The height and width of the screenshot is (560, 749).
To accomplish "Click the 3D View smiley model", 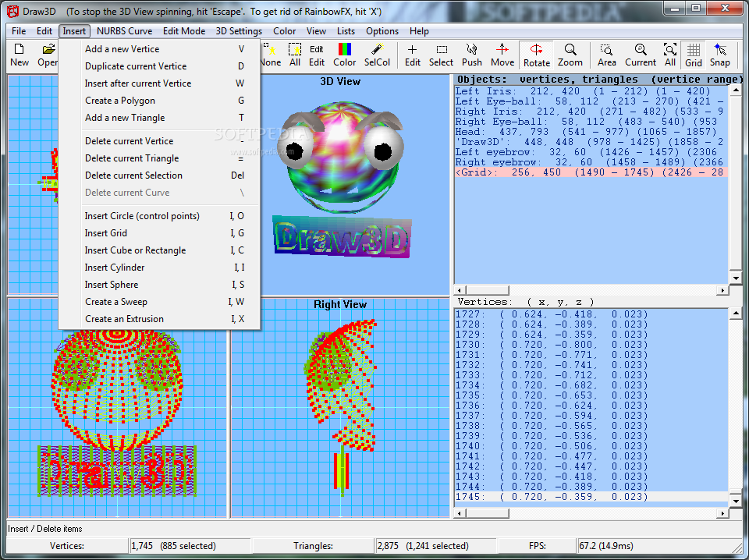I will point(341,157).
